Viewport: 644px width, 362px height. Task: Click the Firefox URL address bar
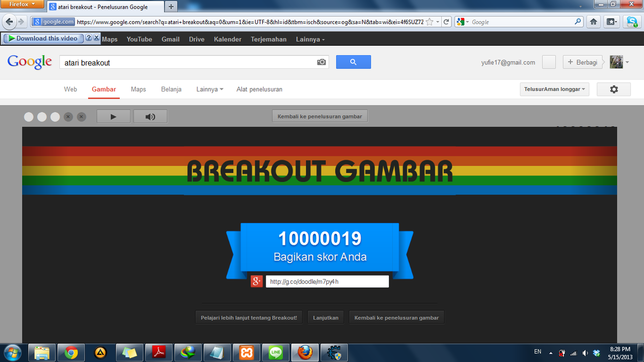(x=250, y=22)
